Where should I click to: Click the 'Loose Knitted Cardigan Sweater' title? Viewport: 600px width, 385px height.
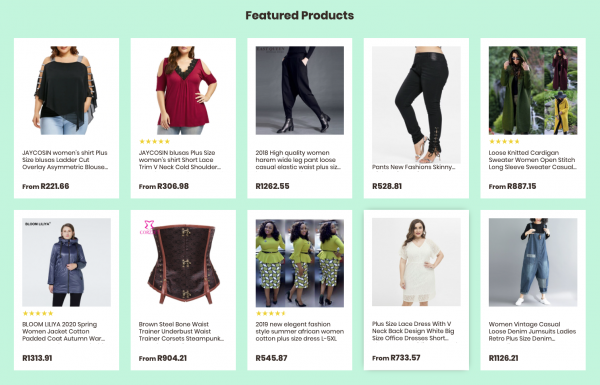[x=532, y=160]
